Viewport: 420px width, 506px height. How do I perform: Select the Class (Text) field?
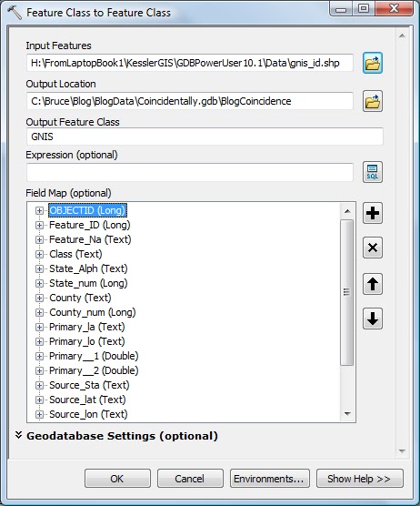tap(75, 254)
